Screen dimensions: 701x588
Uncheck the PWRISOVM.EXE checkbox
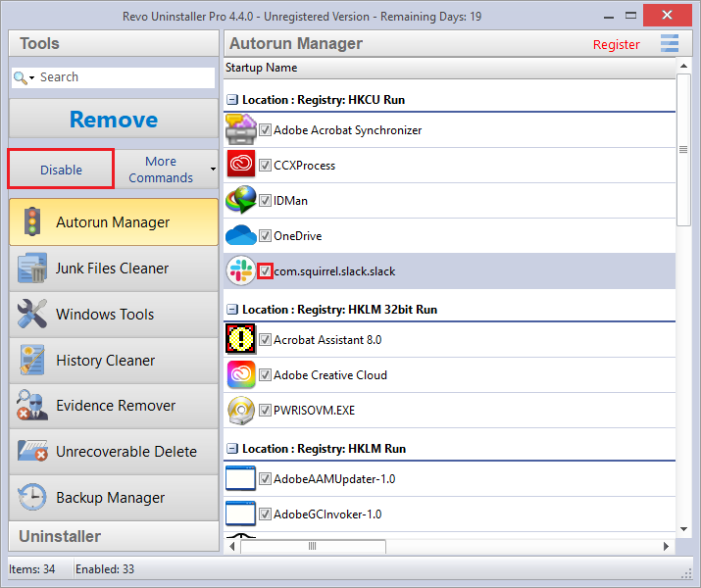pos(265,411)
